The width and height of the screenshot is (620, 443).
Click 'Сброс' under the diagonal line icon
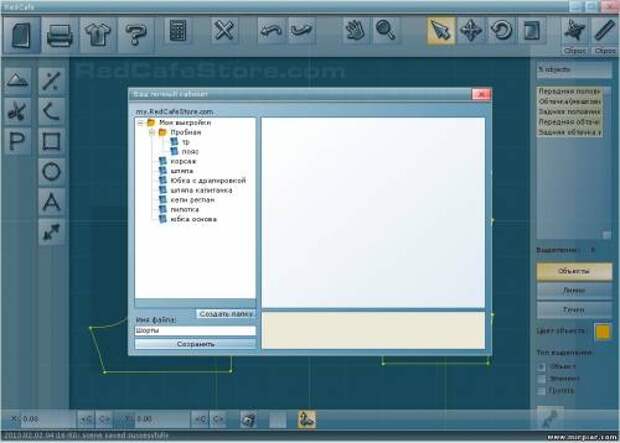(605, 51)
